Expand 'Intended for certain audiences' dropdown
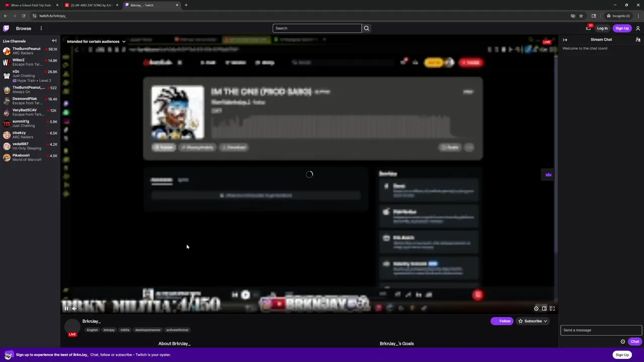The height and width of the screenshot is (362, 644). [96, 41]
